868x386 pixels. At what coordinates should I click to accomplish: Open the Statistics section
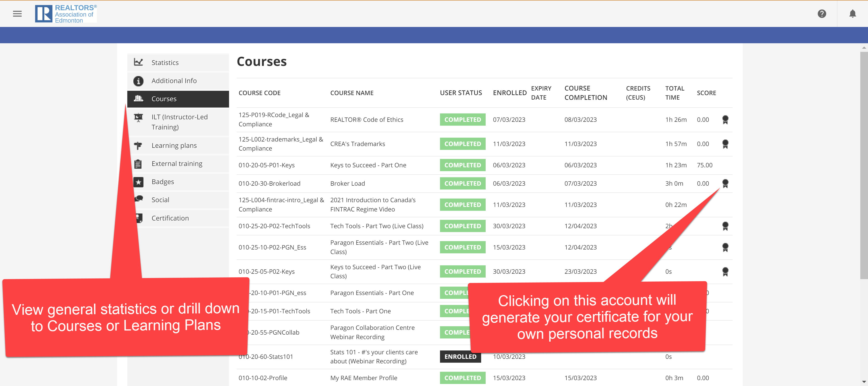[x=178, y=62]
